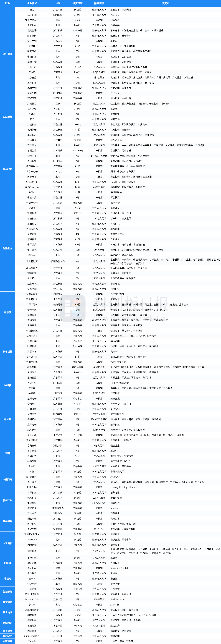Select the 新能源 industry cell
The height and width of the screenshot is (644, 221).
click(8, 312)
